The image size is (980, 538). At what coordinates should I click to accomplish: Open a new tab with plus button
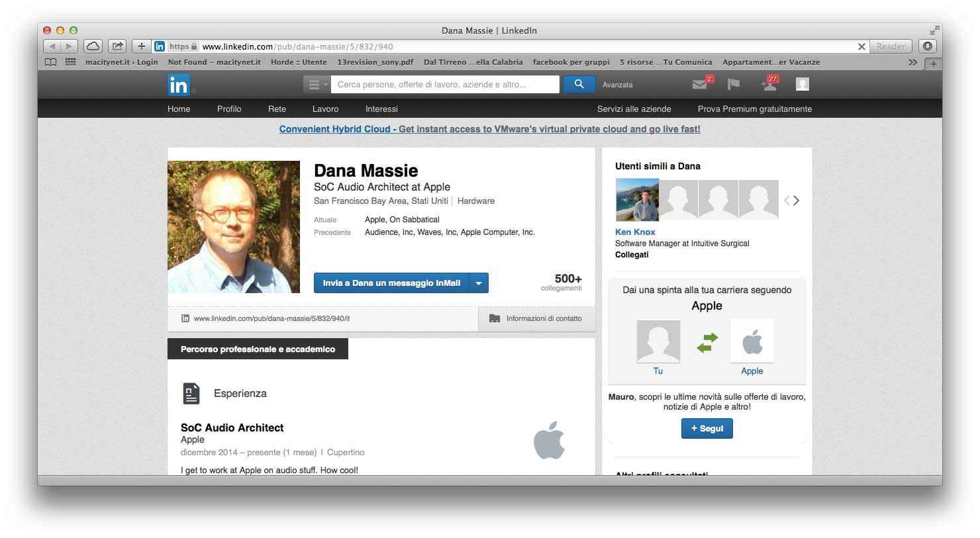934,64
